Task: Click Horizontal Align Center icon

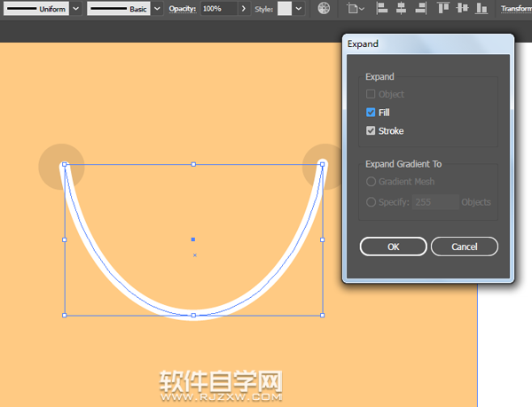Action: pyautogui.click(x=402, y=8)
